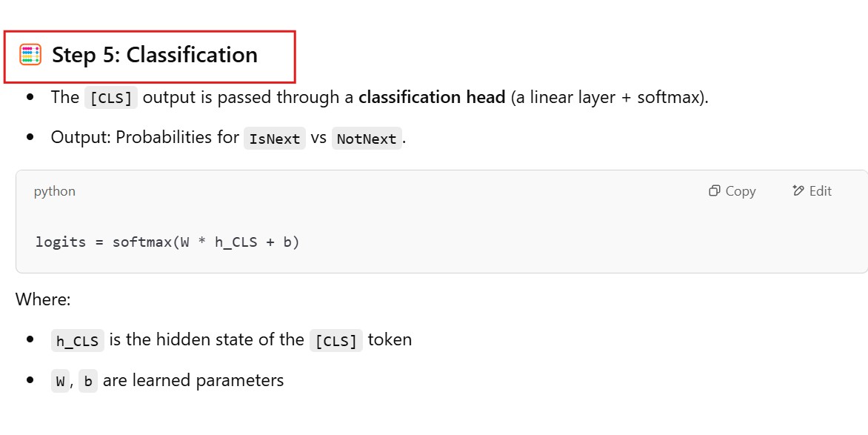Click the bold "classification head" text
This screenshot has height=435, width=868.
pyautogui.click(x=432, y=97)
